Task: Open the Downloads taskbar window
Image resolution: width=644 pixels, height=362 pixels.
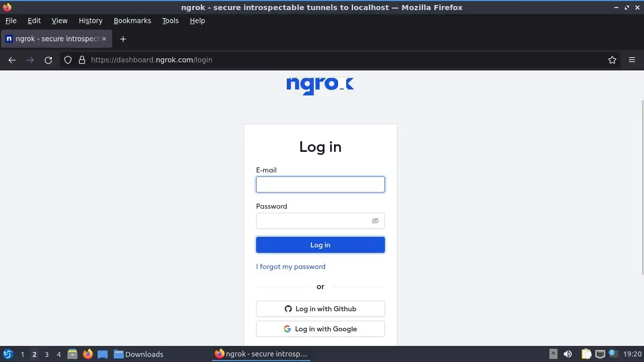Action: click(x=138, y=354)
